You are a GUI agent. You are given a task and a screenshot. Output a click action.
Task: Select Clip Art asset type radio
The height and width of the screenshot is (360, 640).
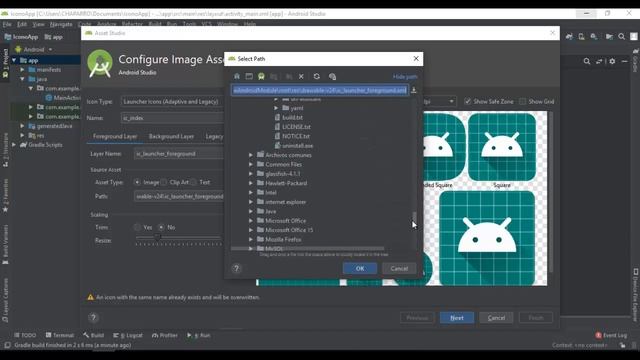click(x=164, y=182)
